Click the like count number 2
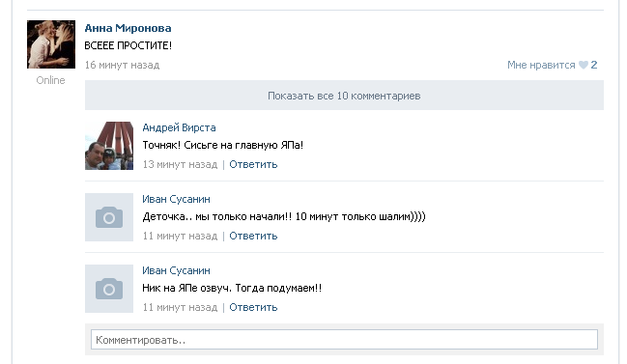The image size is (627, 364). pos(594,65)
